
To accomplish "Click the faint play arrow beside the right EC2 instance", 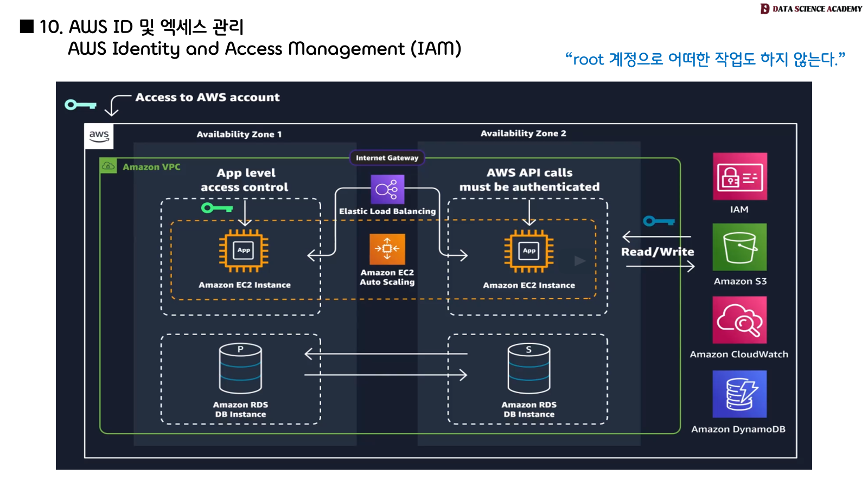I will [580, 261].
